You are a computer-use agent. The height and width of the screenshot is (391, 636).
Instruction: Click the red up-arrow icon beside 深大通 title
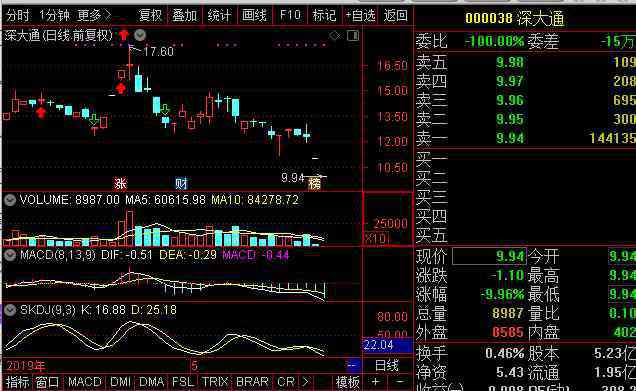(x=124, y=36)
